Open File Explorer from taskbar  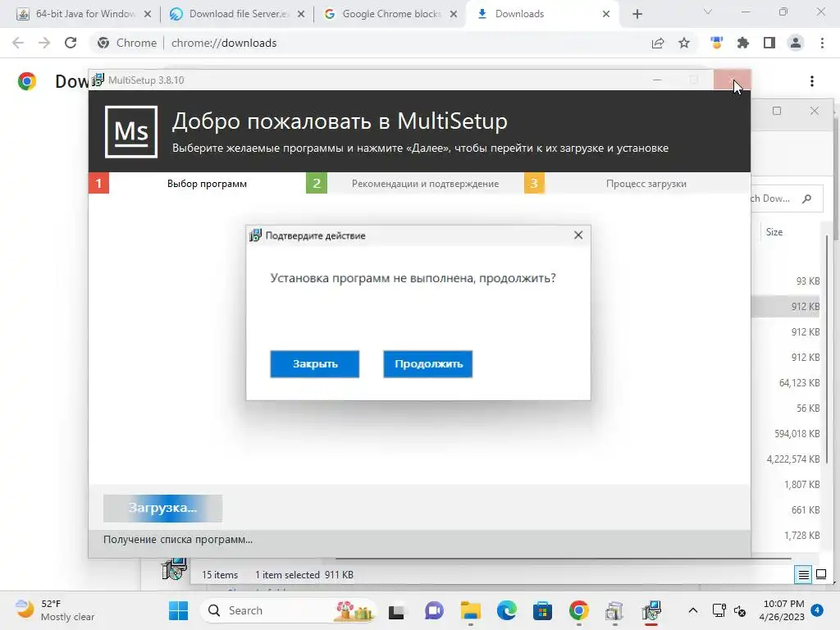tap(470, 610)
